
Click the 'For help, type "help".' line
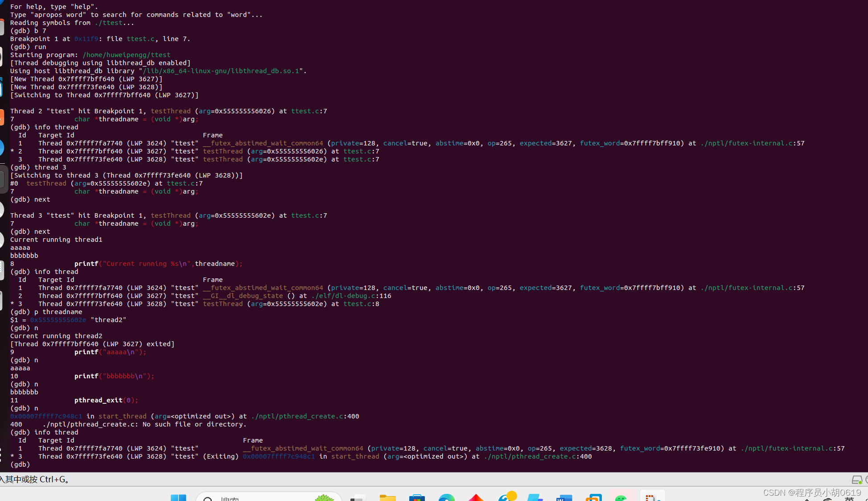point(54,7)
